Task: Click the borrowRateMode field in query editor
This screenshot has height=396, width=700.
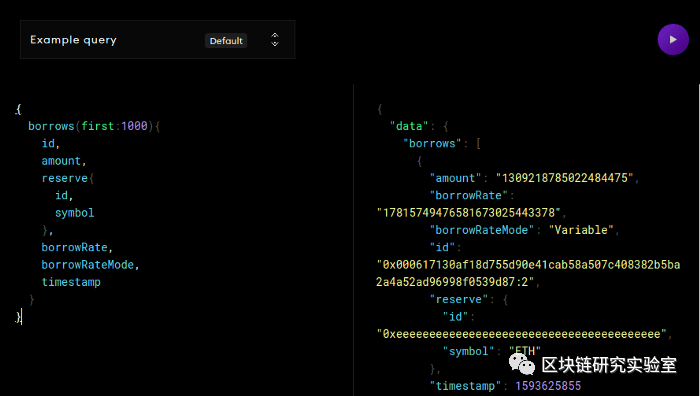Action: pyautogui.click(x=88, y=265)
